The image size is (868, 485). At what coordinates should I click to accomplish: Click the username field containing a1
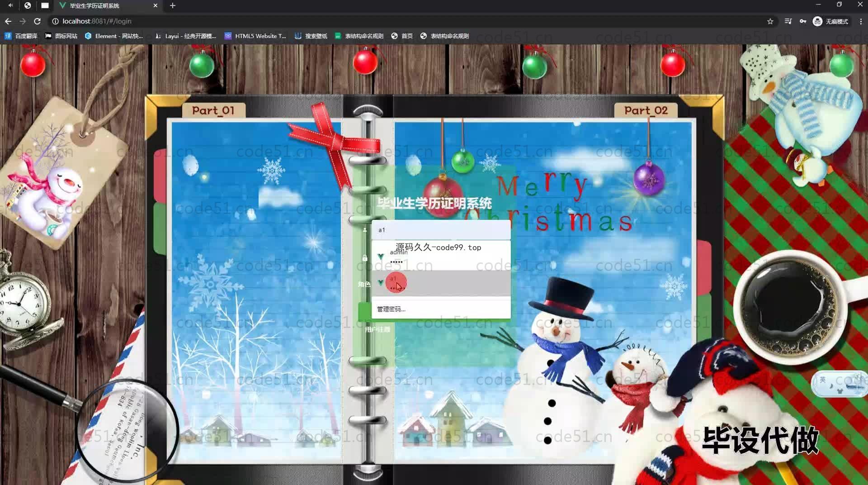(x=441, y=230)
